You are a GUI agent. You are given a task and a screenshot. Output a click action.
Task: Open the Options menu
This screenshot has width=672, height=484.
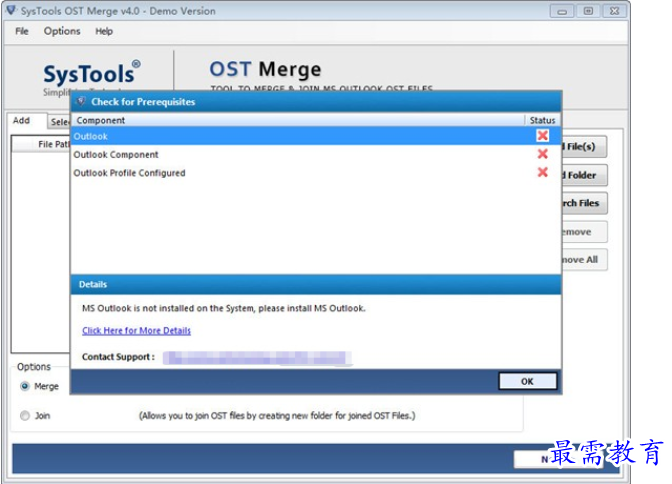coord(62,31)
